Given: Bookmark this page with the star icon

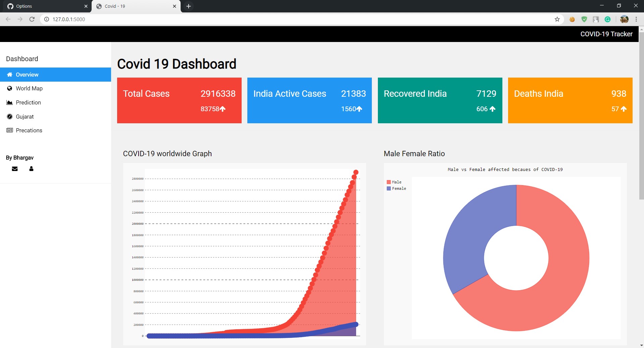Looking at the screenshot, I should (x=557, y=19).
